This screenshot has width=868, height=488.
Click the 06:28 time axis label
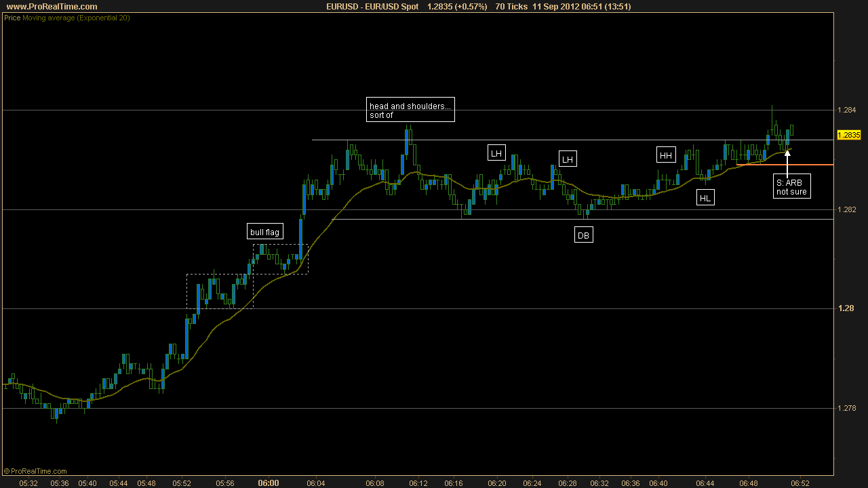(x=568, y=483)
